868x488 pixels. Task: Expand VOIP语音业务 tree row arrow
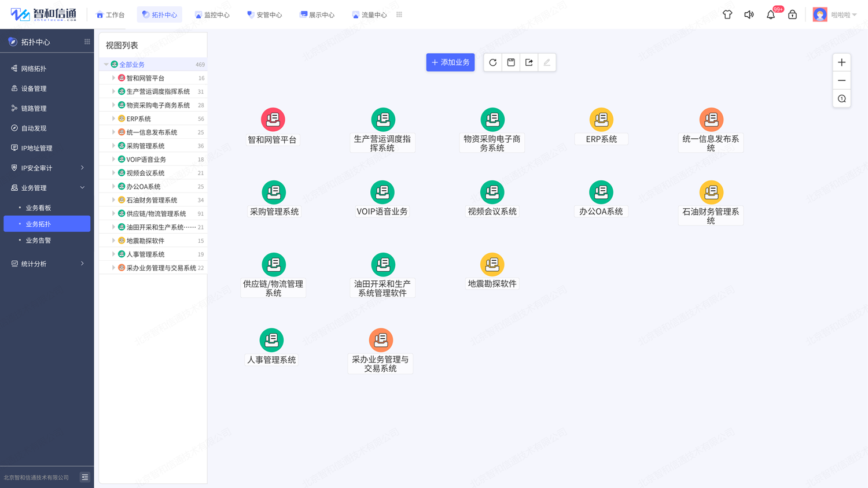(x=113, y=159)
